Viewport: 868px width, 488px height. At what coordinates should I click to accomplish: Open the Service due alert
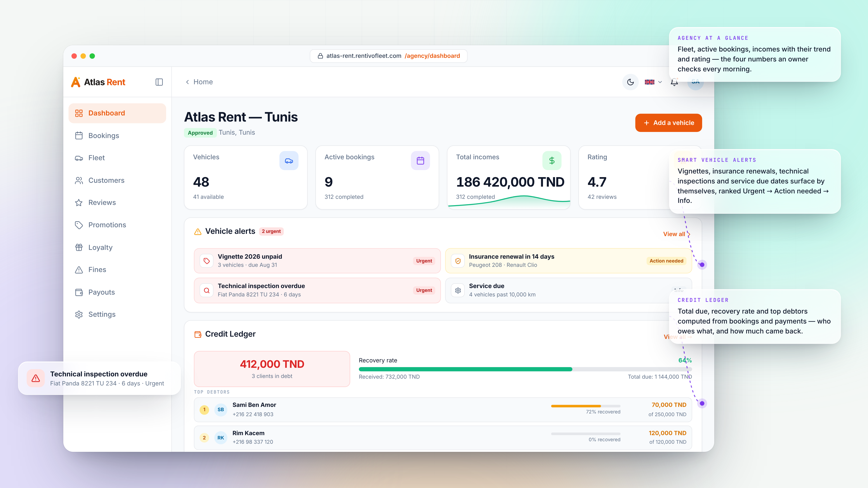point(568,290)
